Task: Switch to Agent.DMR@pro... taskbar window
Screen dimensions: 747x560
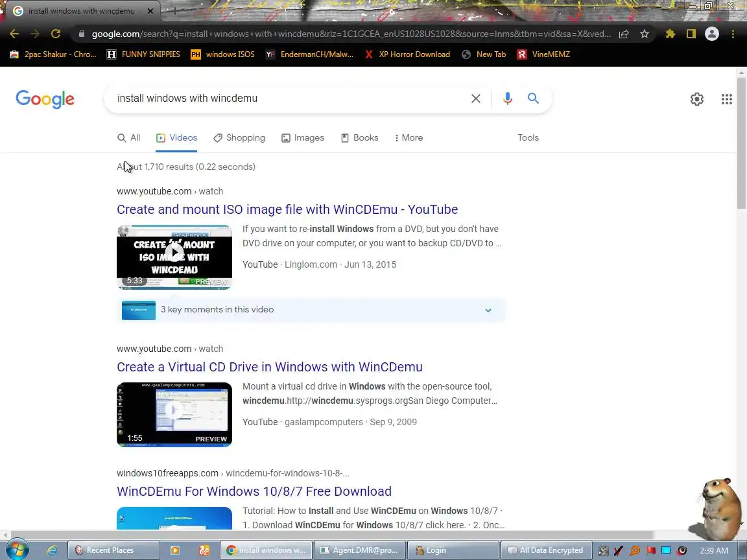Action: click(x=360, y=550)
